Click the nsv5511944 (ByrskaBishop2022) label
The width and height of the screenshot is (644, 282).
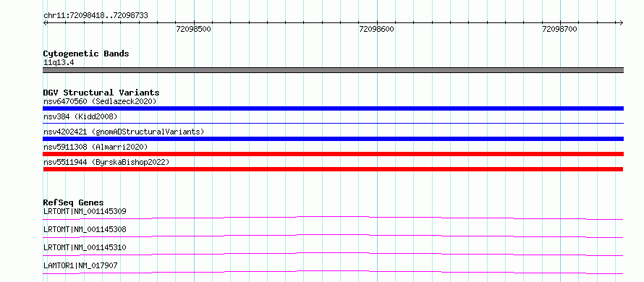coord(106,162)
